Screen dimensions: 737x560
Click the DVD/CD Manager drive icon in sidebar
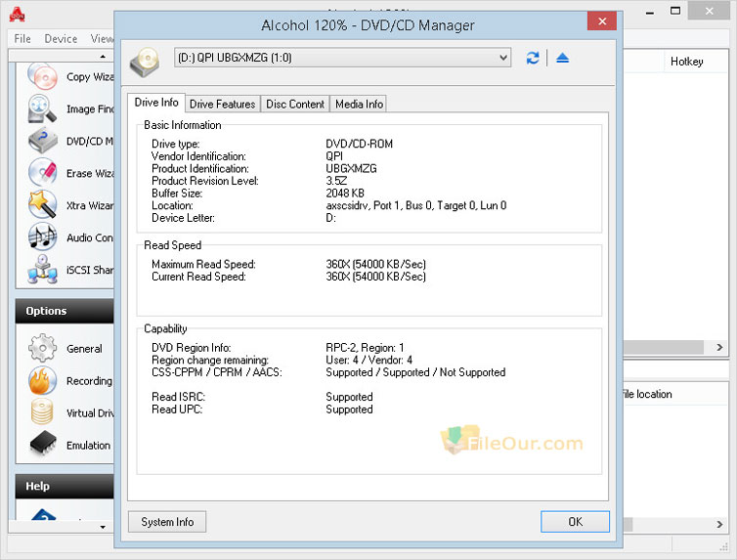tap(42, 141)
